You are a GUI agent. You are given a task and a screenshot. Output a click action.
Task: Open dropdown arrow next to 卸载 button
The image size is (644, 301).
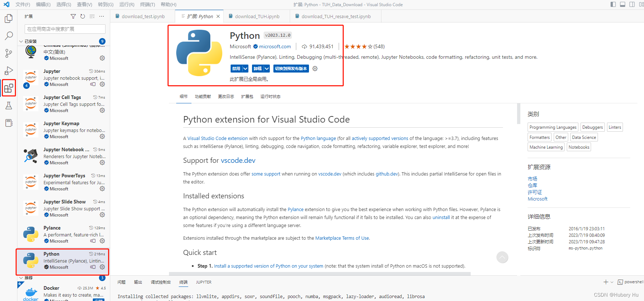pos(267,69)
